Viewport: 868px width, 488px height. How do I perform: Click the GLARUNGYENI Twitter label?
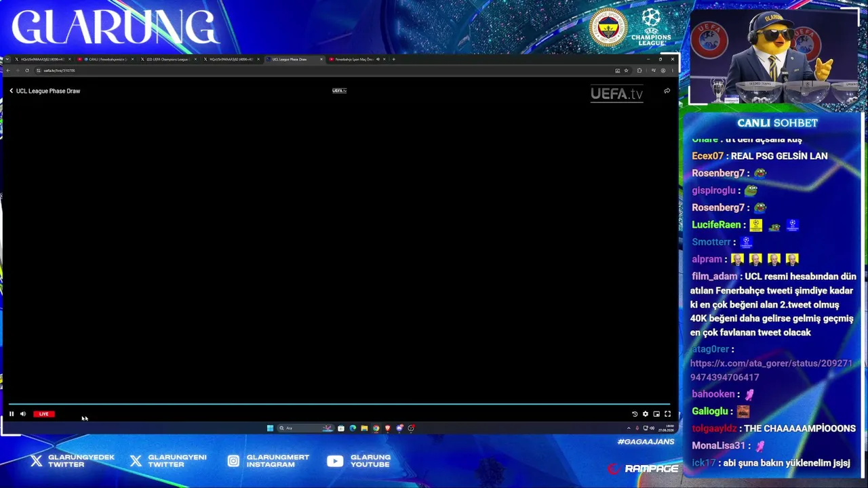(177, 461)
